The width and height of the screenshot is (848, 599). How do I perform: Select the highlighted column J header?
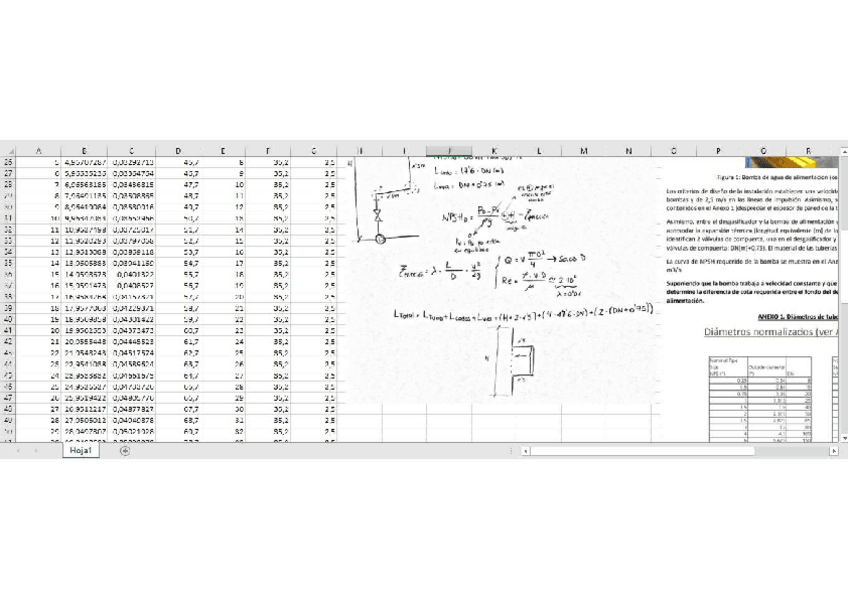click(449, 151)
